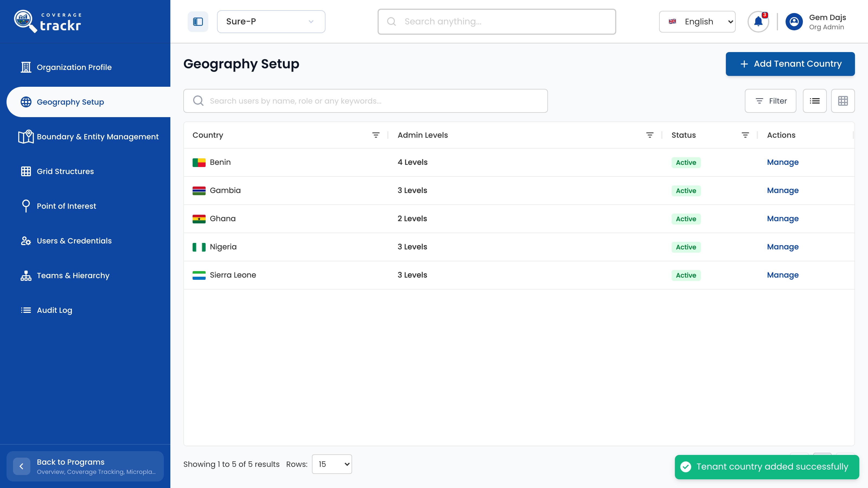
Task: Click the Status column header
Action: [683, 135]
